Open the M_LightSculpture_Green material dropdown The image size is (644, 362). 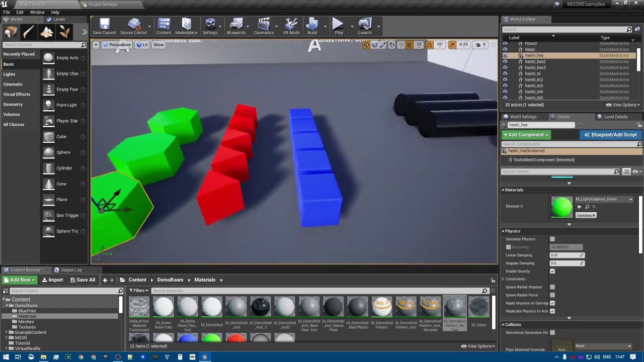coord(604,199)
